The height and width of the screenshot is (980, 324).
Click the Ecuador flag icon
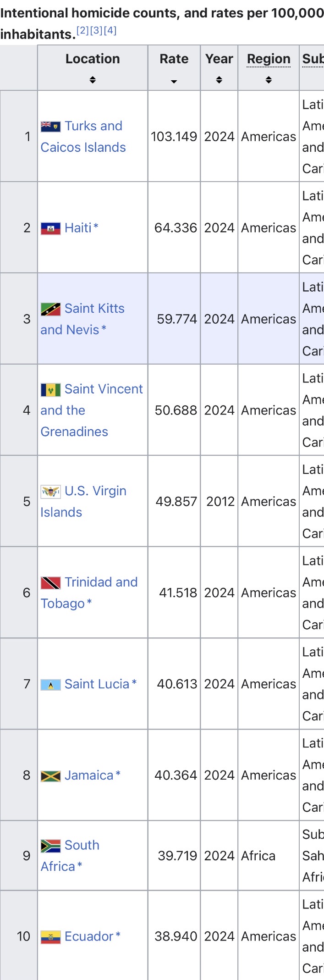50,937
